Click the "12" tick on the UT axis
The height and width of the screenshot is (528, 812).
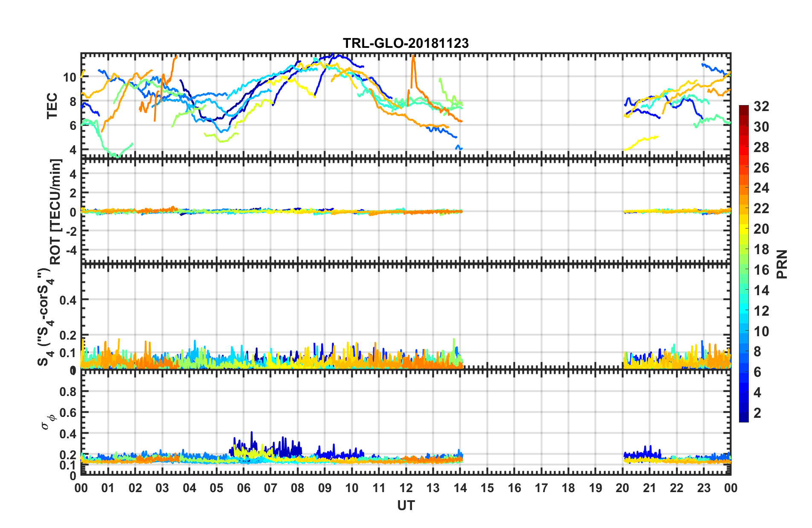click(x=406, y=488)
